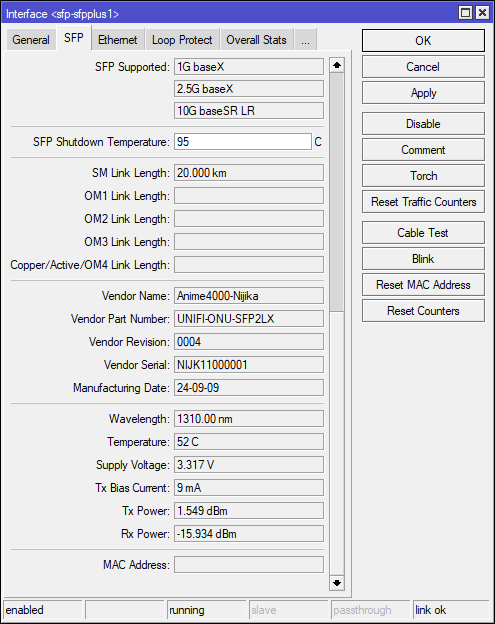Viewport: 495px width, 624px height.
Task: Switch to the General tab
Action: [x=31, y=40]
